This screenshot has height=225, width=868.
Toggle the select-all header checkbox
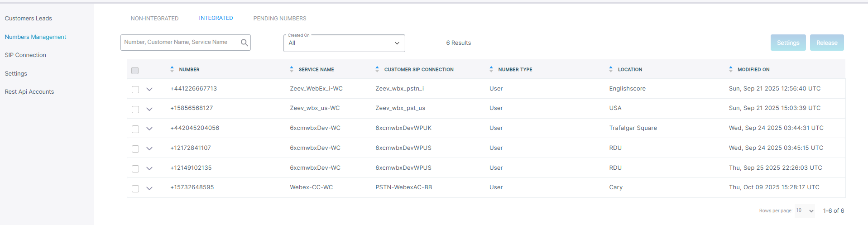[135, 70]
